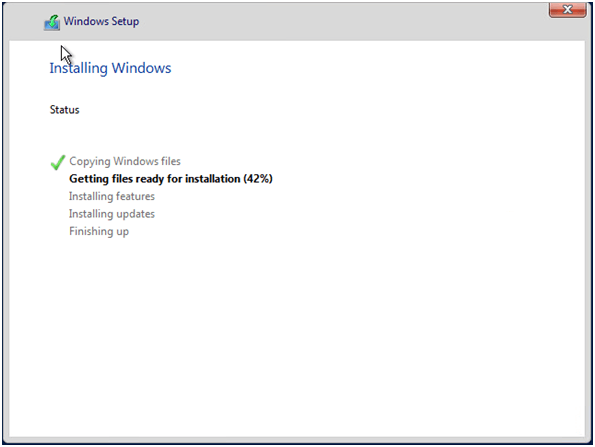
Task: Click the Installing features step
Action: click(x=112, y=196)
